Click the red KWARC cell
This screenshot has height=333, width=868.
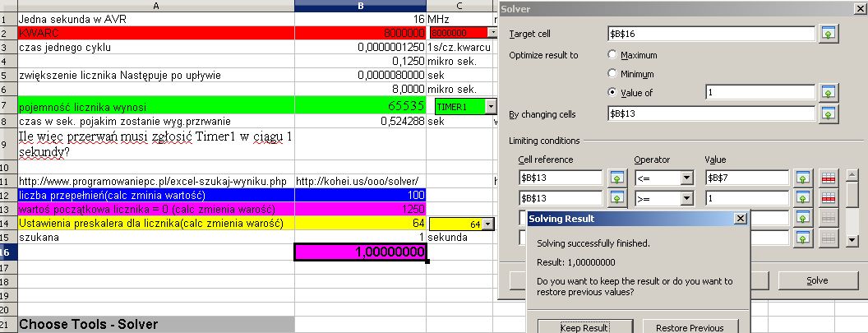coord(156,33)
